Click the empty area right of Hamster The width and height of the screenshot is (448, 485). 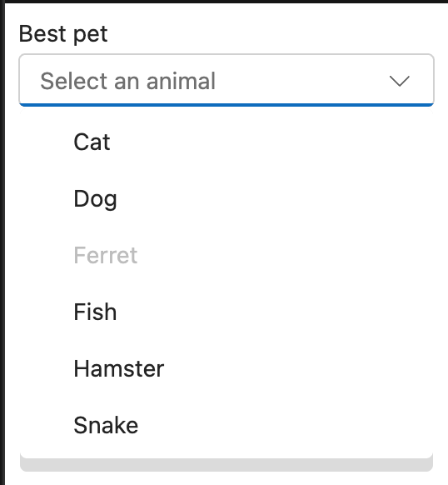click(x=298, y=368)
